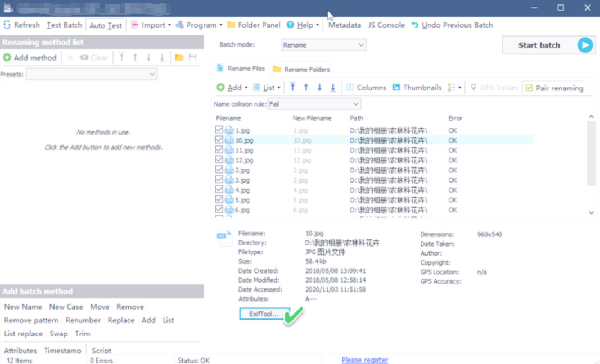Screen dimensions: 600x364
Task: Move method to bottom arrow
Action: [162, 57]
